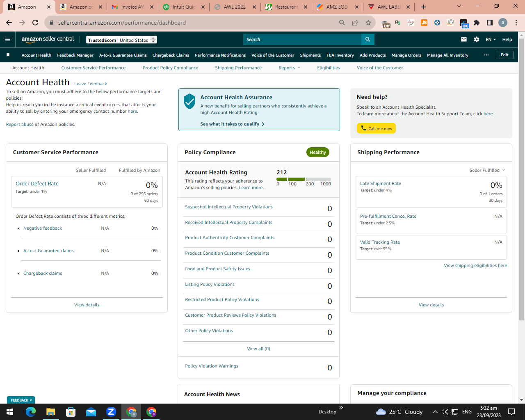View details of Customer Service Performance
The width and height of the screenshot is (525, 420).
(x=87, y=305)
